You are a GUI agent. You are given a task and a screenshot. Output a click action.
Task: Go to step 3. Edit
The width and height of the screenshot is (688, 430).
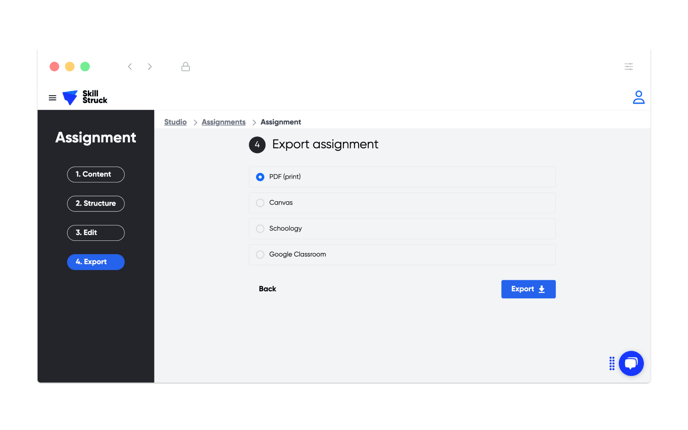[x=96, y=233]
